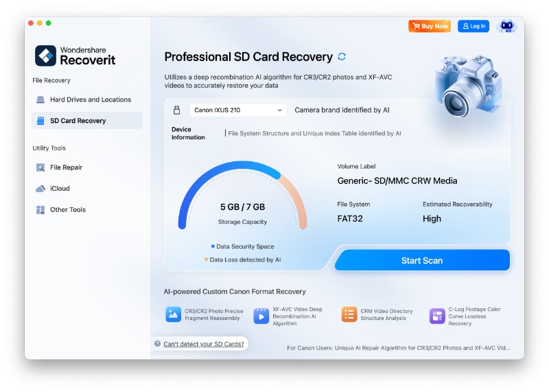Click the FAT32 file system value
Viewport: 549px width, 392px height.
pos(350,219)
